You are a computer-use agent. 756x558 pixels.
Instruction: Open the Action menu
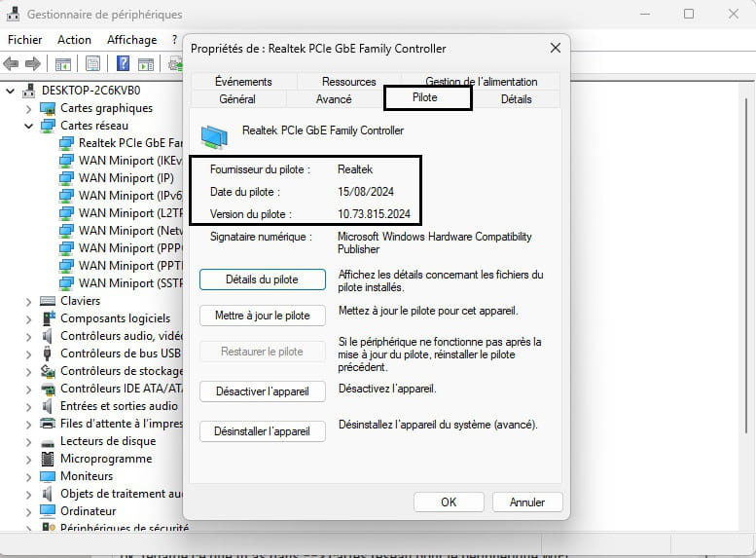click(x=74, y=40)
